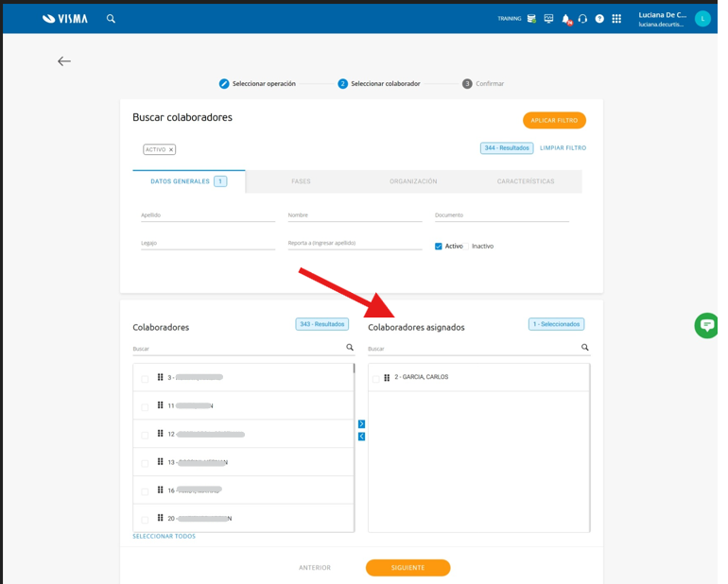This screenshot has width=728, height=584.
Task: Check the Inactivo checkbox
Action: [467, 247]
